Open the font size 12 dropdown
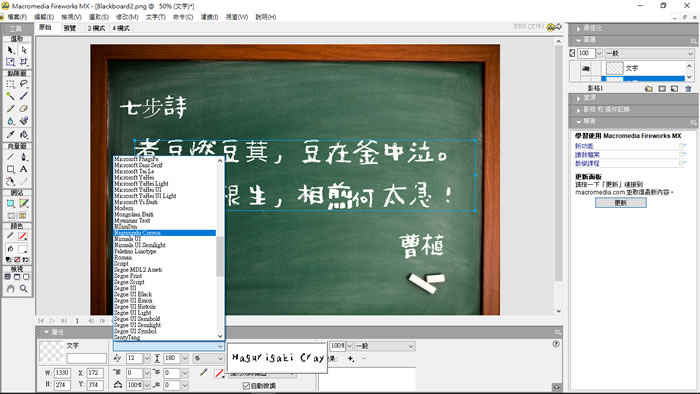The image size is (700, 394). point(147,358)
